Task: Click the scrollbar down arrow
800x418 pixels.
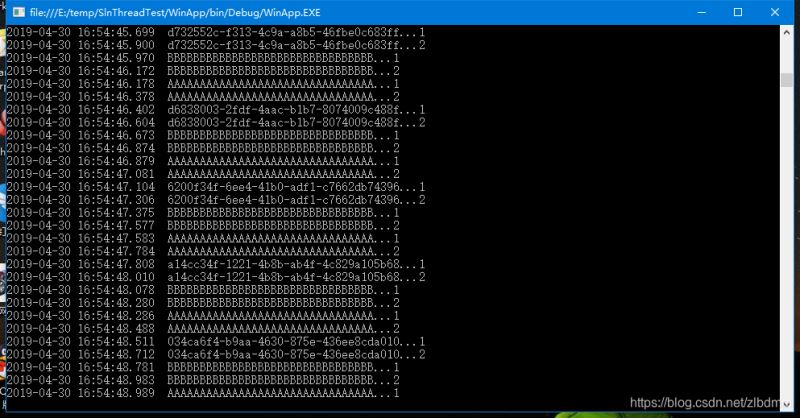Action: click(786, 403)
